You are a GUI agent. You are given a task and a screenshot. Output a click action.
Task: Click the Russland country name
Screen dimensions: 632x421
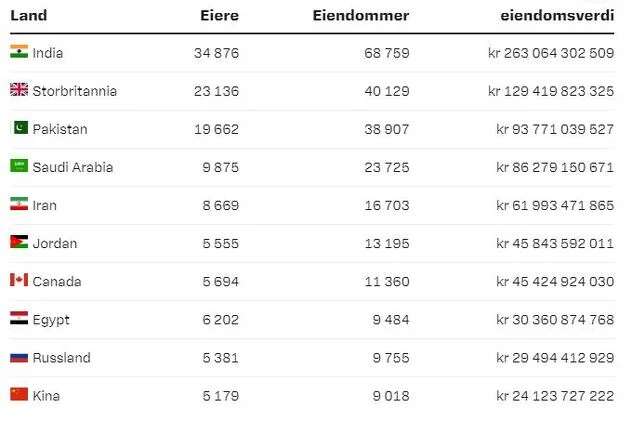[x=61, y=358]
